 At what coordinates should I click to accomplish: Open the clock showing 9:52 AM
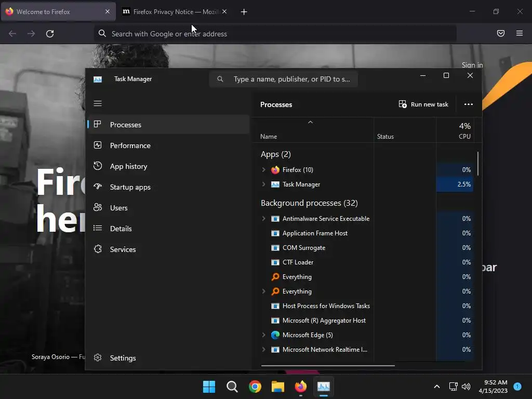point(493,387)
